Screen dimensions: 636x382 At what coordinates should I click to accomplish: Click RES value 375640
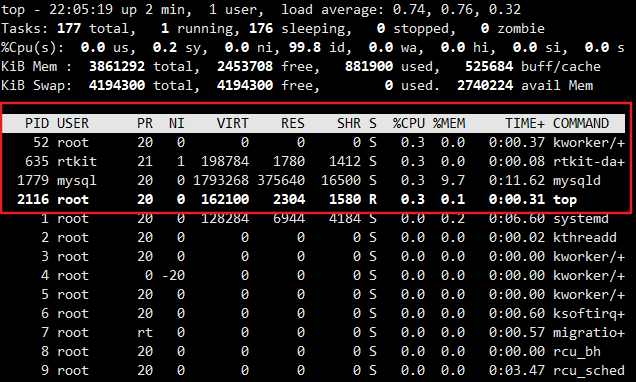pos(281,180)
